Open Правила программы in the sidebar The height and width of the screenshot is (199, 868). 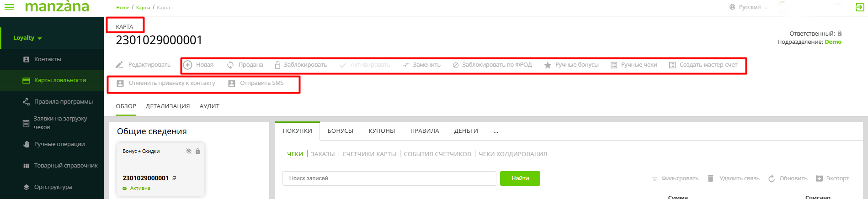pos(64,102)
